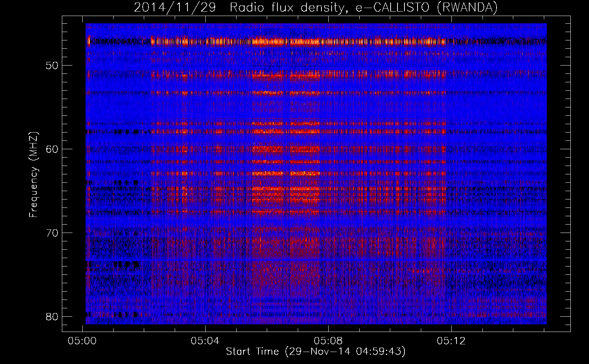Click the 'Start Time (29-Nov-14 04:59:43)' label

pos(316,352)
